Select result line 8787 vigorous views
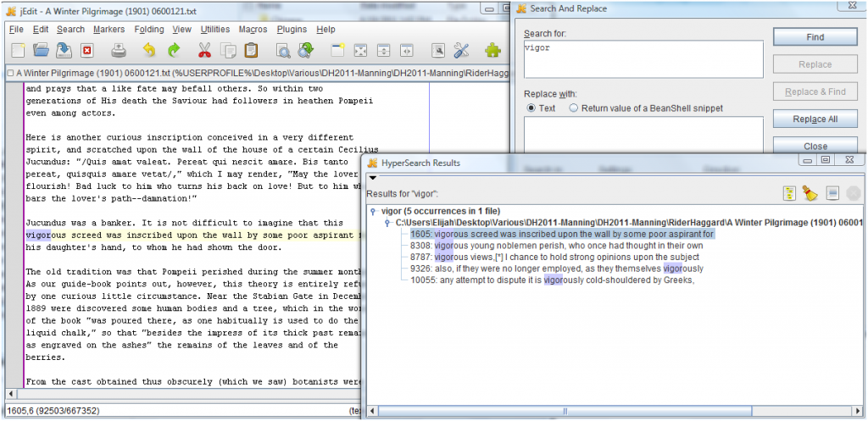Image resolution: width=868 pixels, height=421 pixels. click(x=554, y=258)
